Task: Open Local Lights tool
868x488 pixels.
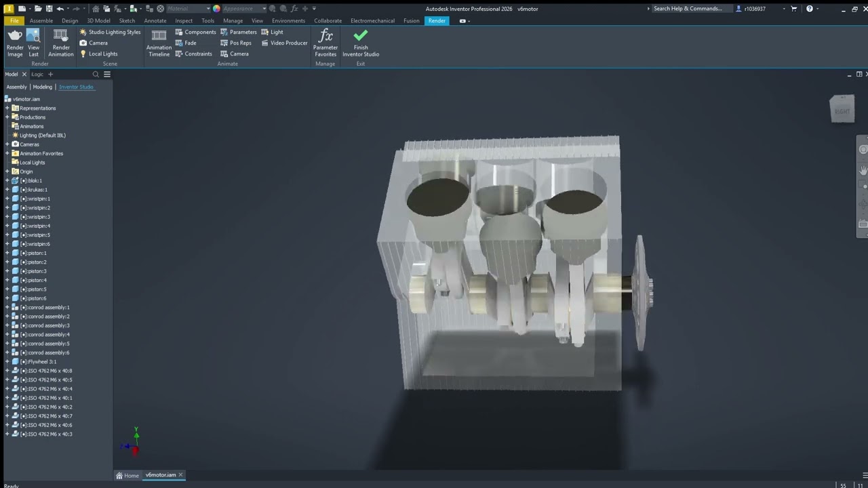Action: pyautogui.click(x=98, y=54)
